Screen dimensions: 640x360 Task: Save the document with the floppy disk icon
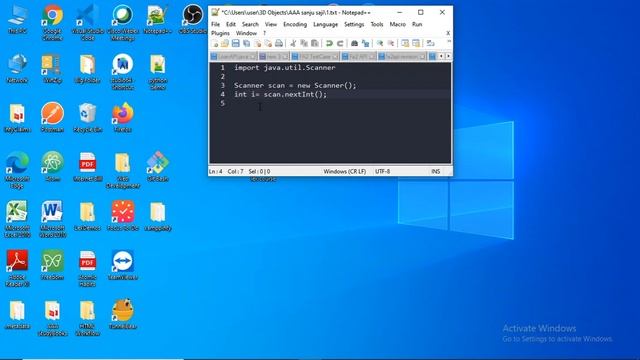pyautogui.click(x=236, y=43)
